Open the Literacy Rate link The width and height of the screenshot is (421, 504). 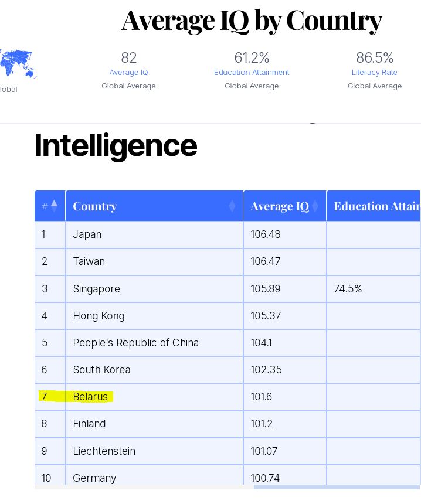[x=374, y=73]
